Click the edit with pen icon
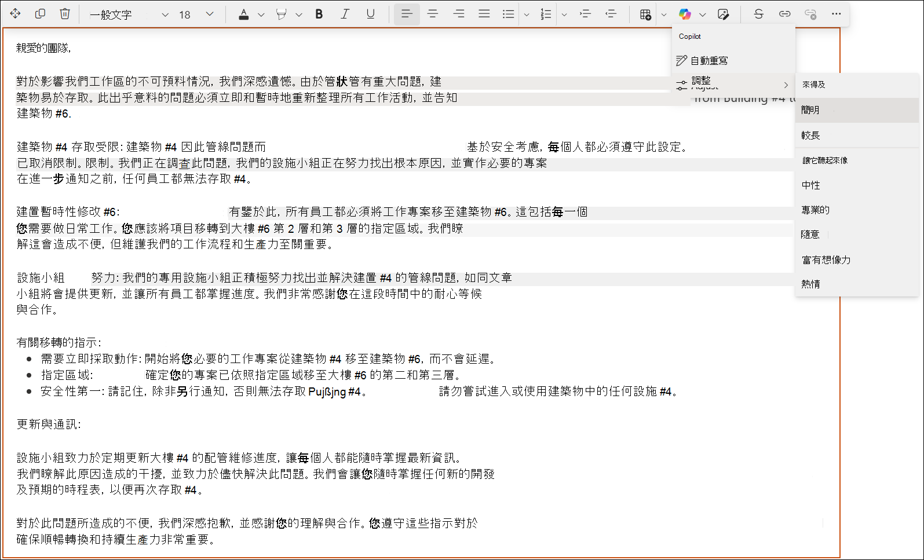Viewport: 924px width, 560px height. pos(723,14)
